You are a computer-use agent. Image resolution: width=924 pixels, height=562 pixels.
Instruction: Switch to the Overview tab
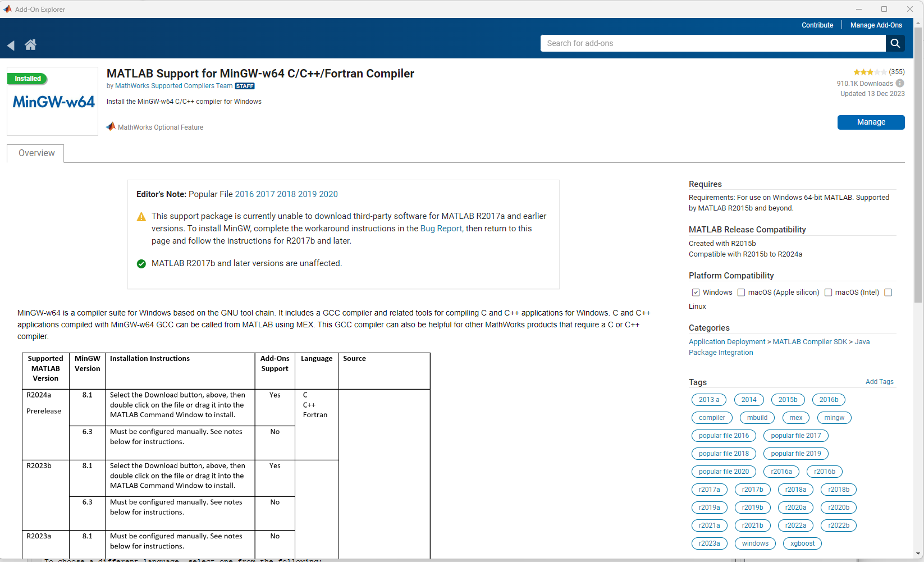point(36,153)
